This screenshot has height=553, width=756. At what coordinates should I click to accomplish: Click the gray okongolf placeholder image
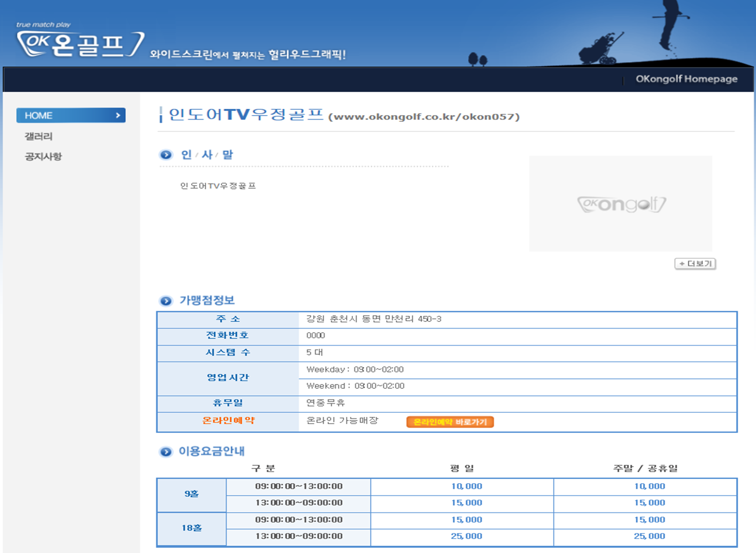(620, 204)
